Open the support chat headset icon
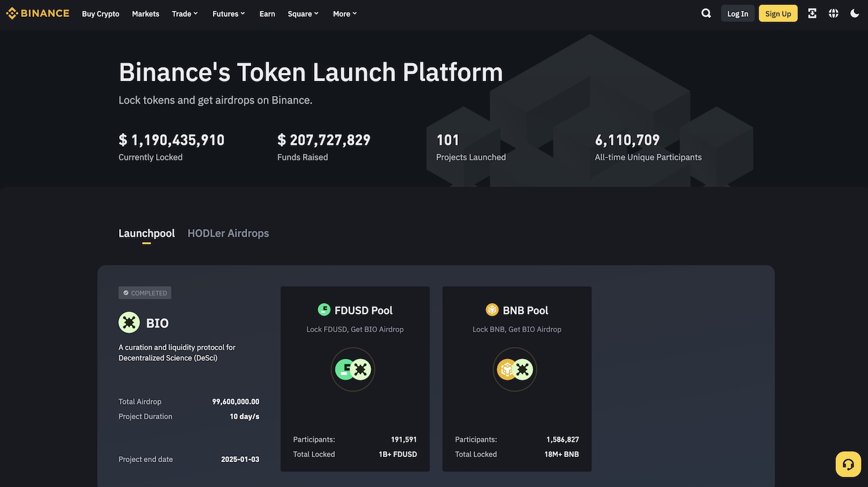868x487 pixels. click(848, 464)
